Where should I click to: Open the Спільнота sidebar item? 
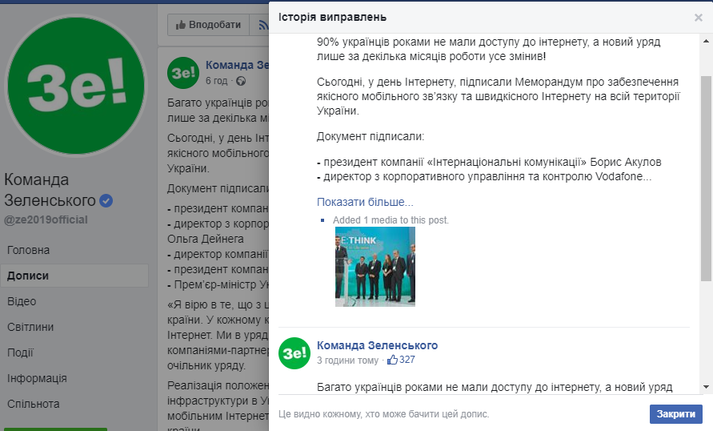(x=33, y=405)
